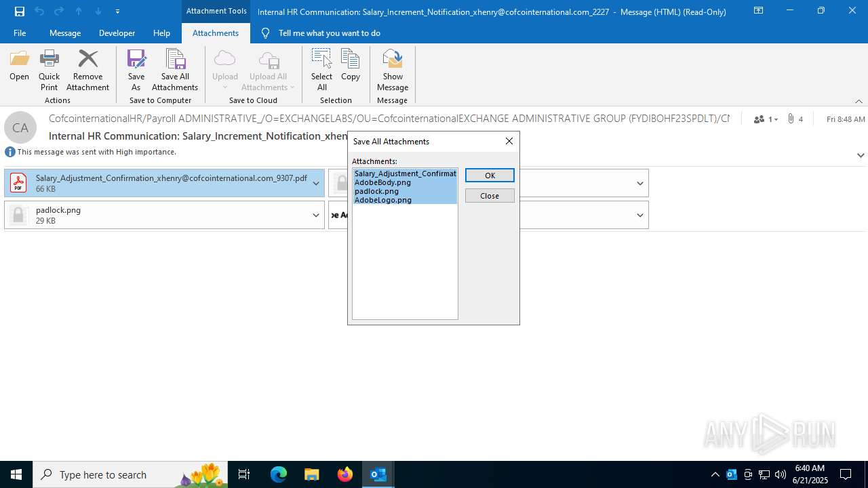Click the High importance info icon
The image size is (868, 488).
tap(10, 152)
